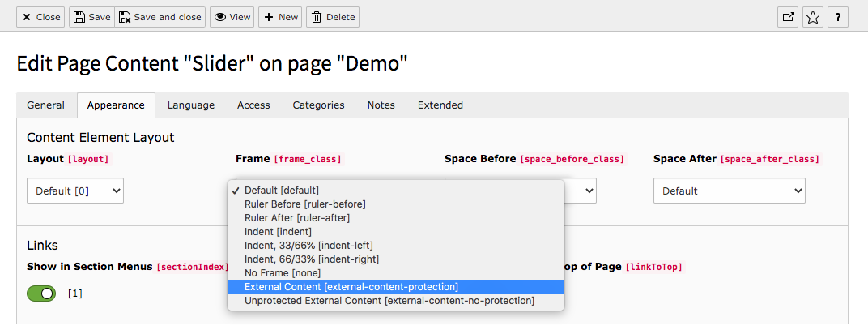Click the Save button
Viewport: 868px width, 330px height.
pyautogui.click(x=91, y=17)
